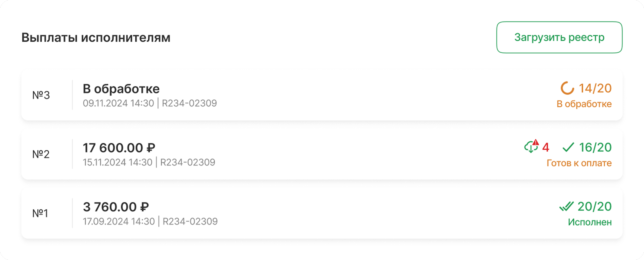Click the "Загрузить реестр" button
644x260 pixels.
(x=559, y=38)
